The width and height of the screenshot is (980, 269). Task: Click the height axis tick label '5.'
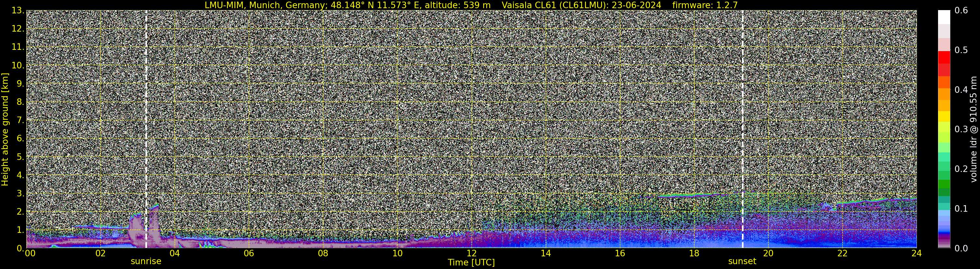pos(20,157)
